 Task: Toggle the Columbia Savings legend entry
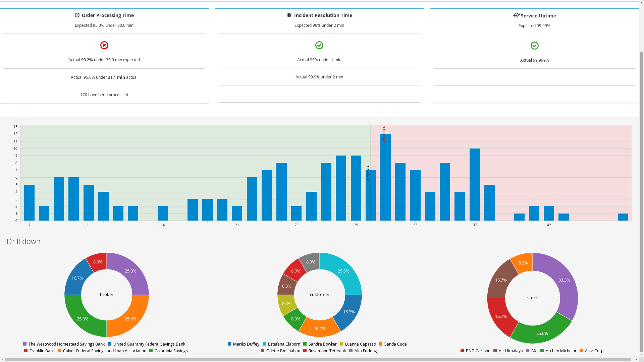pyautogui.click(x=171, y=351)
